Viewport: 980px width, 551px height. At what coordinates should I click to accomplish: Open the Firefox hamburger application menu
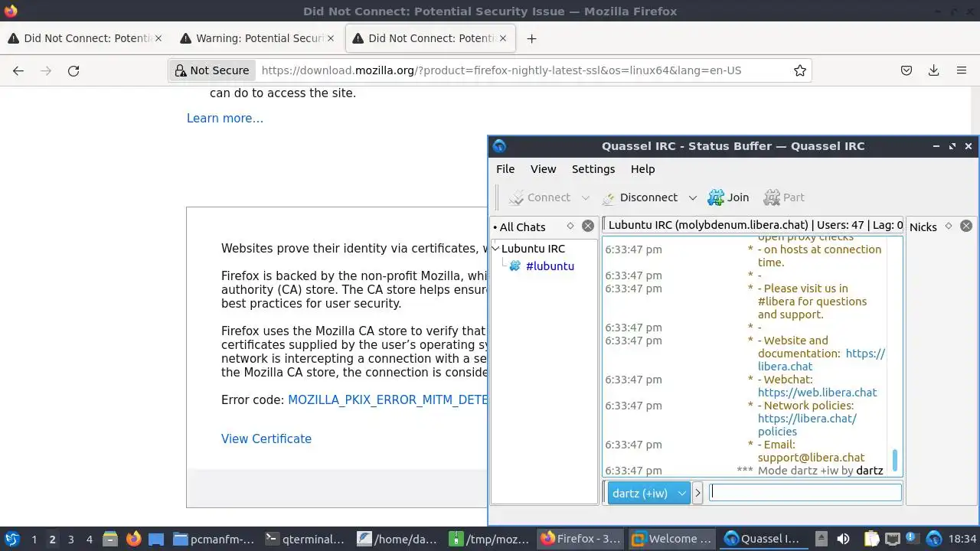coord(962,70)
